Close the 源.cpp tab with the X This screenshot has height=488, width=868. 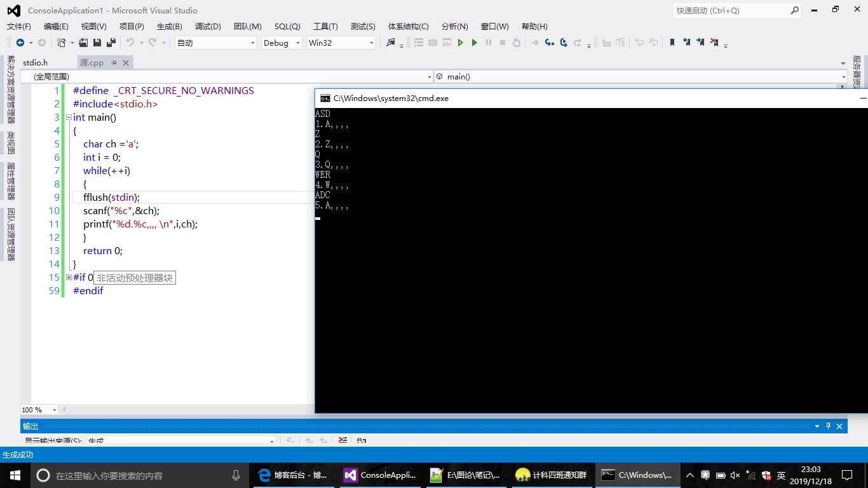126,63
